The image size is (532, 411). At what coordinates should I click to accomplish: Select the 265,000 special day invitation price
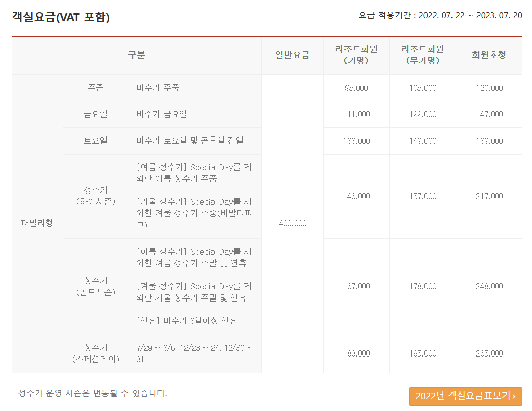pyautogui.click(x=489, y=353)
